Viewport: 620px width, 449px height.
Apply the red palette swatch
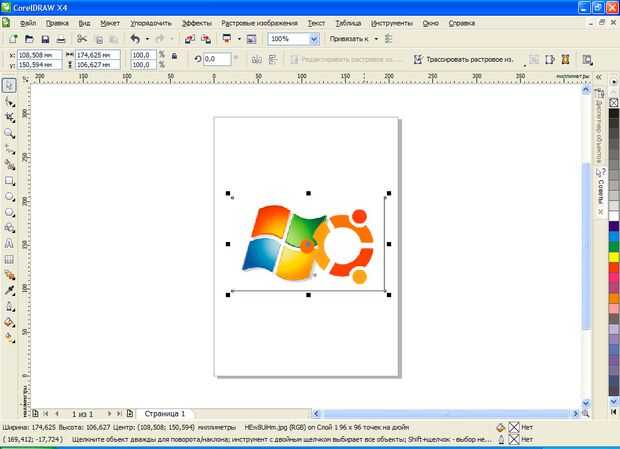coord(614,268)
